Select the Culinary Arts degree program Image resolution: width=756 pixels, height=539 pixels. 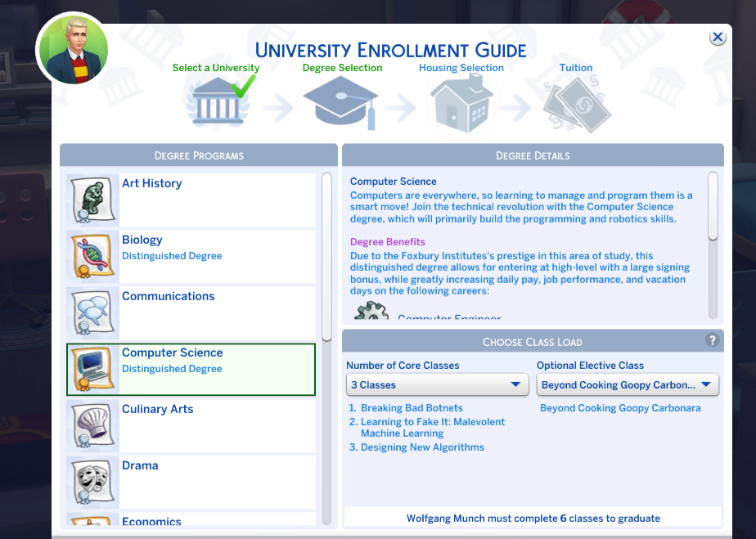191,425
